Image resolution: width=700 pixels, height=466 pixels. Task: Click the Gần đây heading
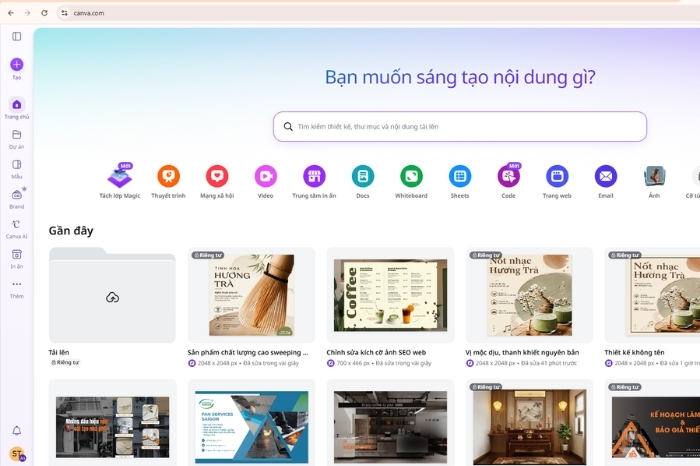point(71,231)
